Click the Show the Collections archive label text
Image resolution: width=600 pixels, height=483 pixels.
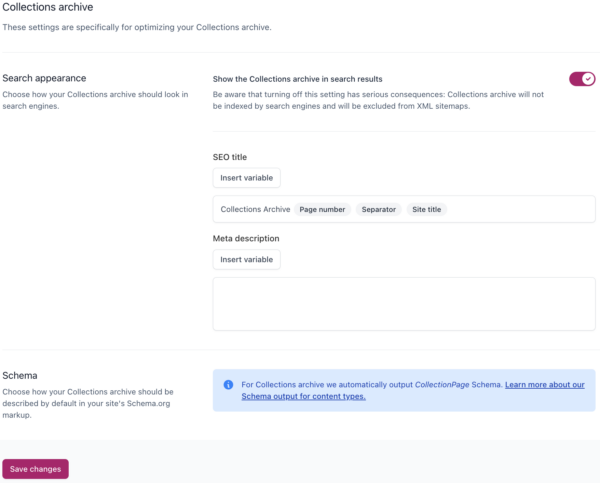pos(298,79)
